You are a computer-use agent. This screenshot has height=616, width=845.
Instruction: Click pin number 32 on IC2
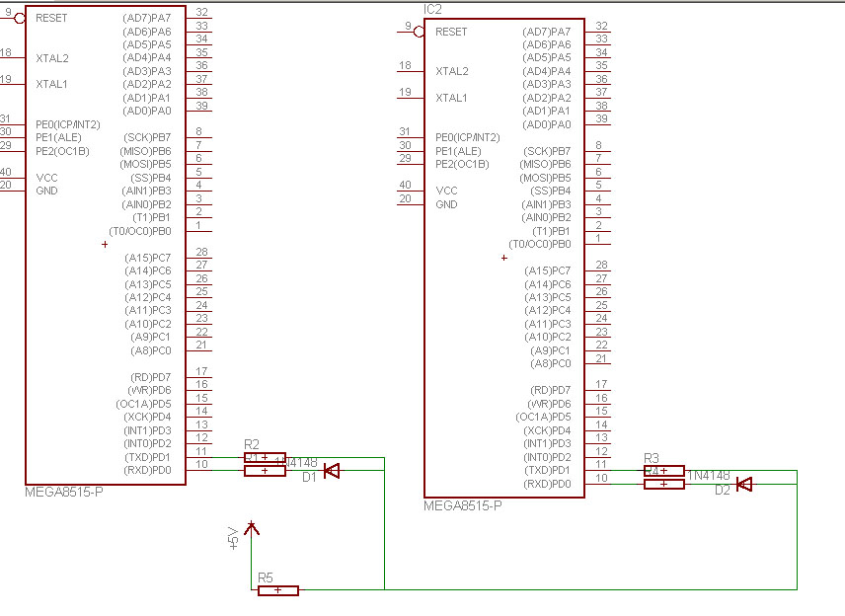(601, 26)
